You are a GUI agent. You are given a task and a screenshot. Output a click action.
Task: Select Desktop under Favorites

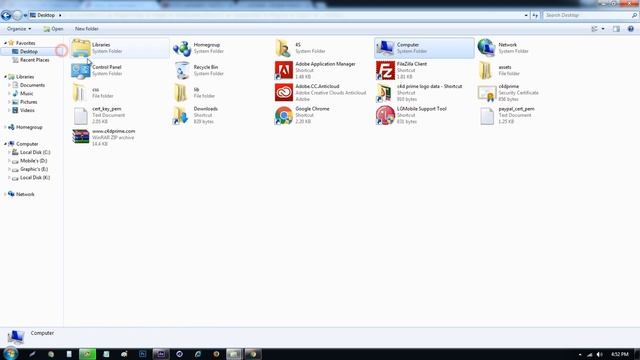(x=29, y=51)
